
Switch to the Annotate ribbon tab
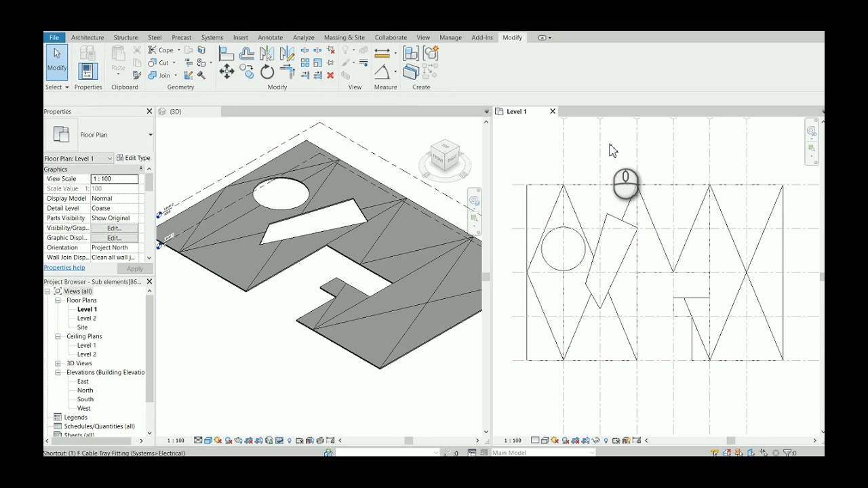point(270,38)
